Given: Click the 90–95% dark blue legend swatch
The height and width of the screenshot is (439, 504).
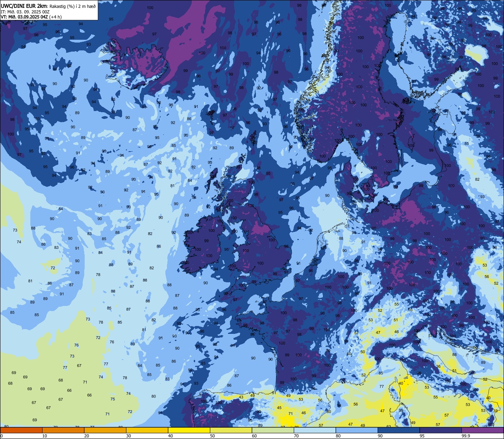Looking at the screenshot, I should pos(398,430).
